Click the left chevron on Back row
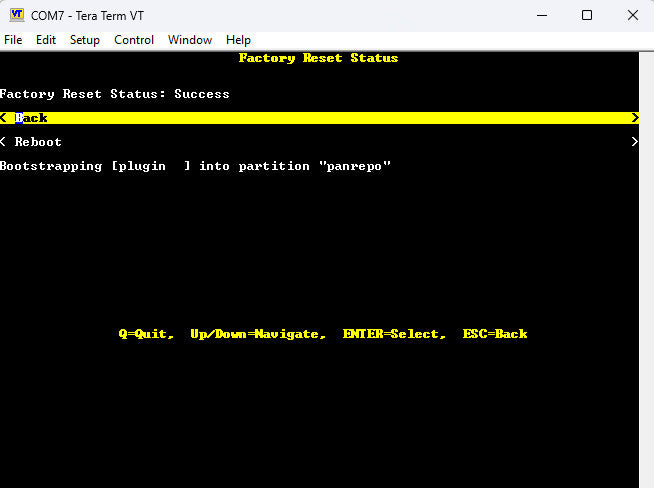The height and width of the screenshot is (488, 654). (3, 118)
